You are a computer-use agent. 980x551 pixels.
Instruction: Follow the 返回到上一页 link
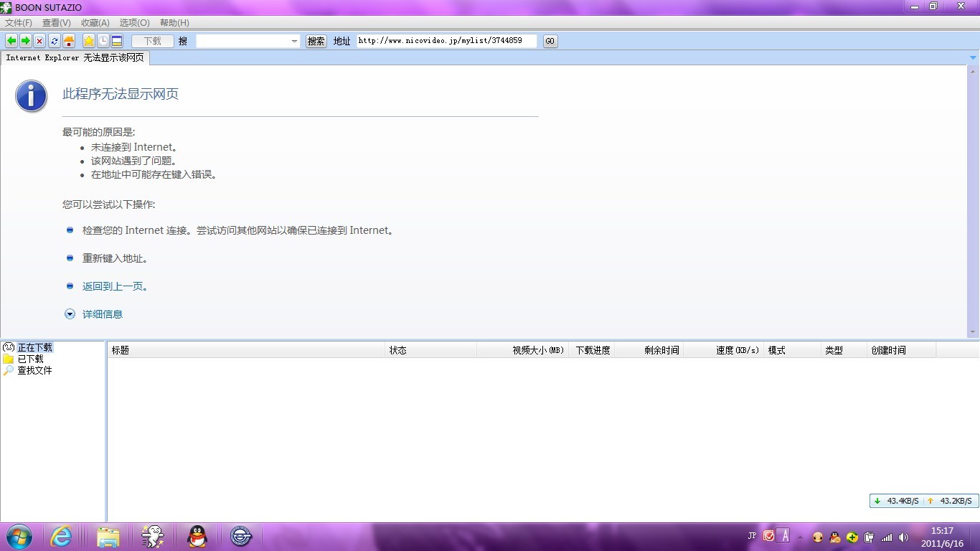(115, 286)
